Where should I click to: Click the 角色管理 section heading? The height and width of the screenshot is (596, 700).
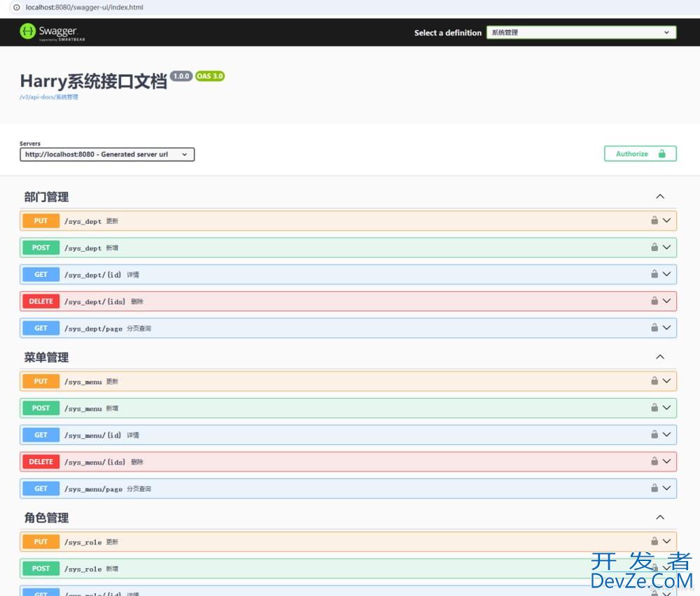point(46,518)
